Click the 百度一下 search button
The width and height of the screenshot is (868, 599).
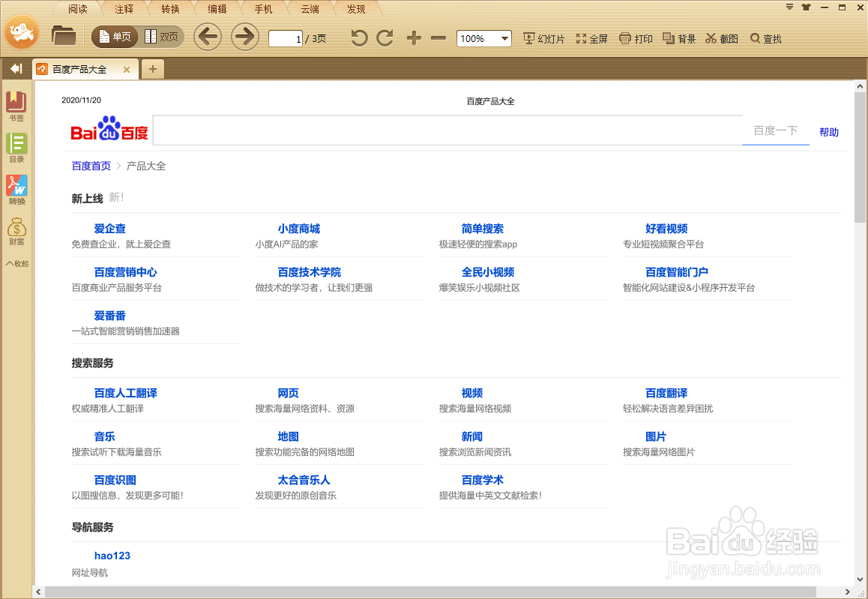click(776, 130)
